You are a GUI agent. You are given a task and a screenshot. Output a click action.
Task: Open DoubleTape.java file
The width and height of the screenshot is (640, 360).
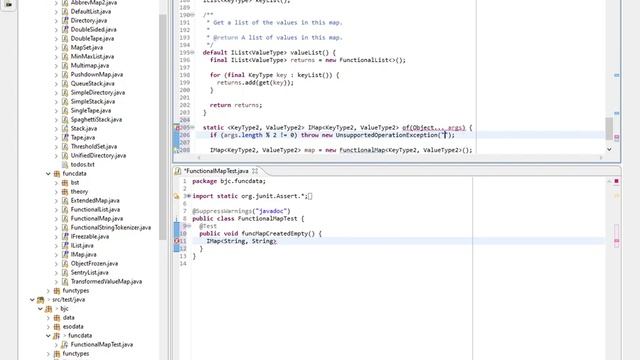92,38
